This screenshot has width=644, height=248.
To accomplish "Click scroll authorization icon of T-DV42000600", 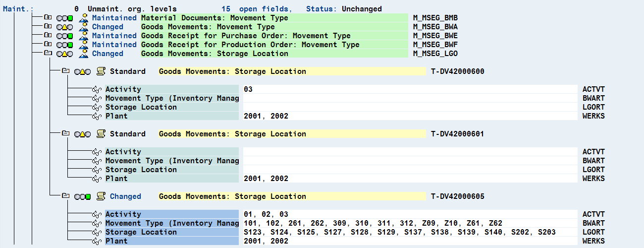I will coord(101,71).
